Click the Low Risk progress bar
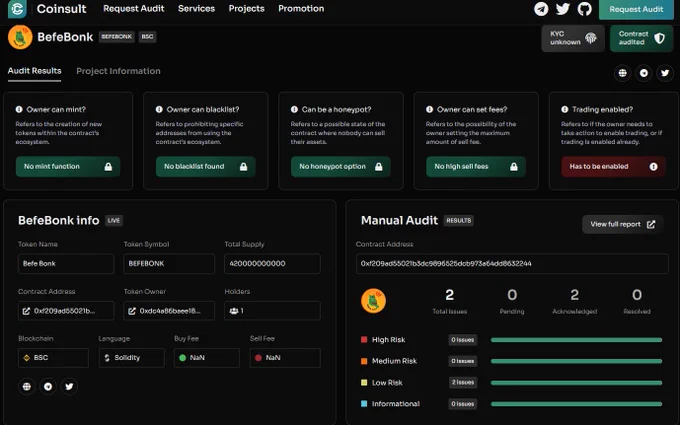This screenshot has height=425, width=680. pyautogui.click(x=576, y=382)
